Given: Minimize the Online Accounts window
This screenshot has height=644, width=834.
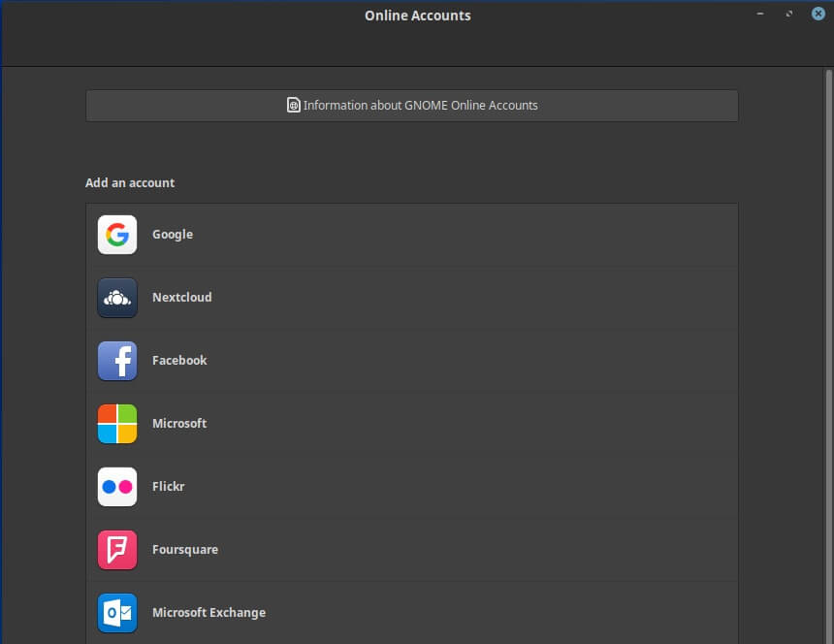Looking at the screenshot, I should (x=760, y=15).
